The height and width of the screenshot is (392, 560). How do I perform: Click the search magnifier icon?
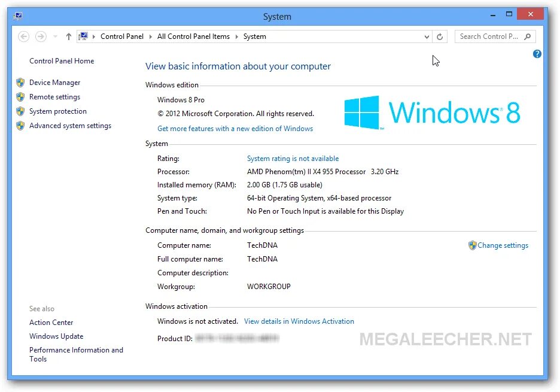(x=528, y=37)
